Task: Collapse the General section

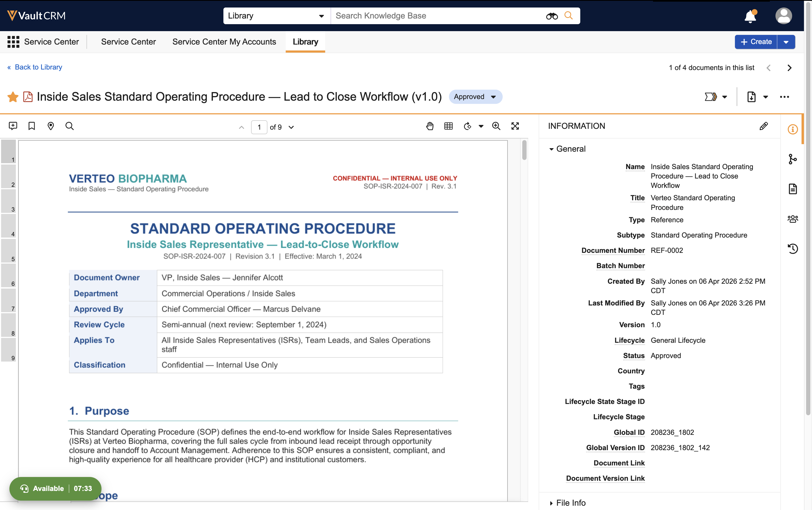Action: click(552, 149)
